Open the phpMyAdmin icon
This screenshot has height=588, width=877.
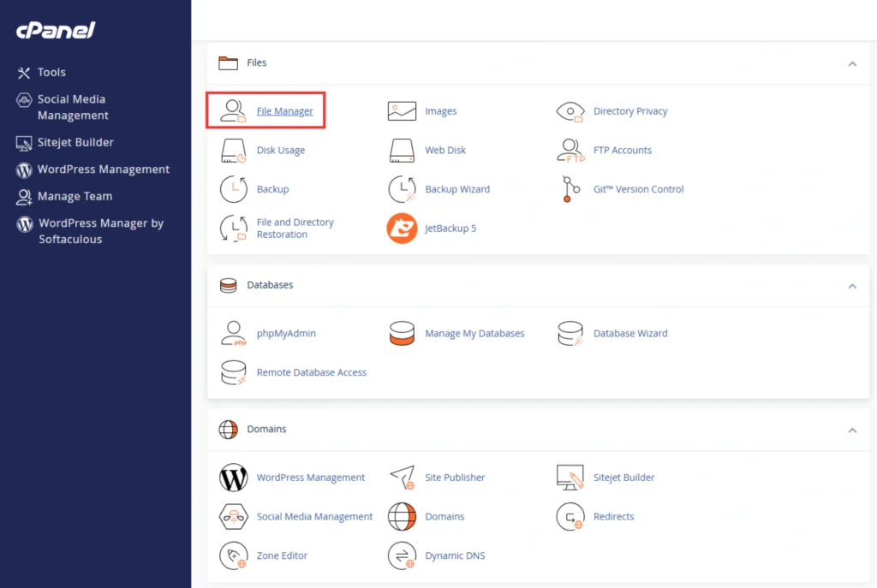(x=234, y=333)
